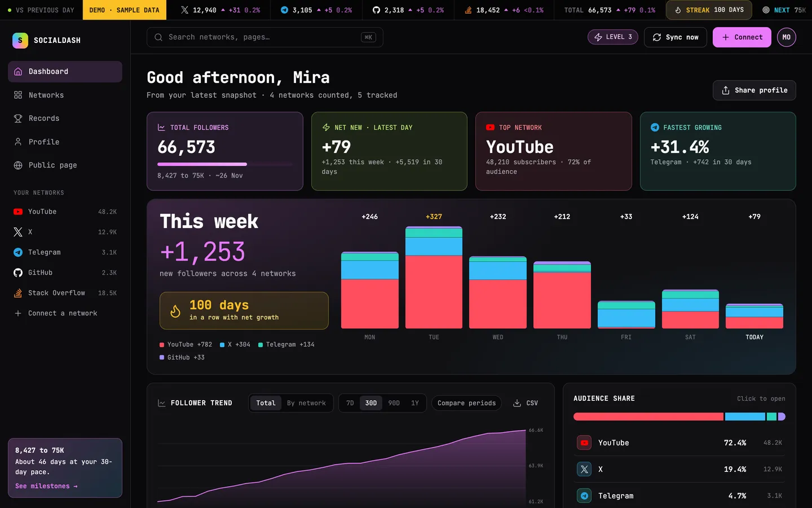Switch trend view to By network
This screenshot has width=812, height=508.
tap(306, 403)
